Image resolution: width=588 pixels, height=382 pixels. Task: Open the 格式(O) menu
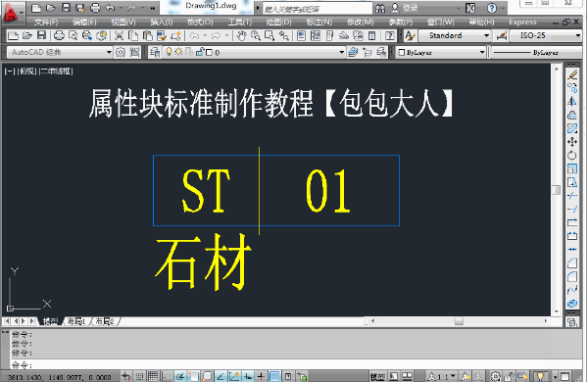(x=200, y=23)
